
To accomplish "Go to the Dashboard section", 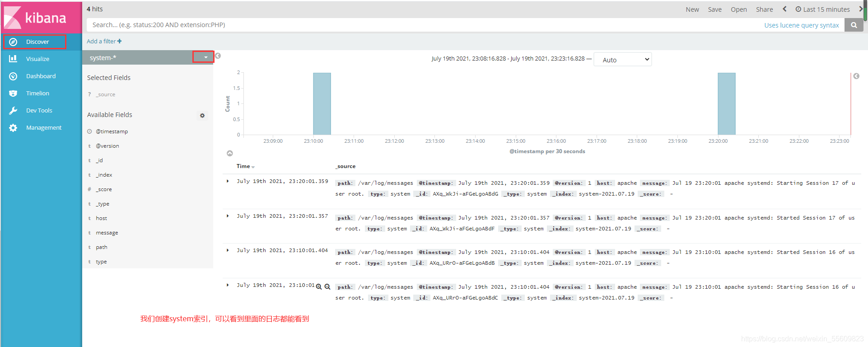I will [41, 76].
